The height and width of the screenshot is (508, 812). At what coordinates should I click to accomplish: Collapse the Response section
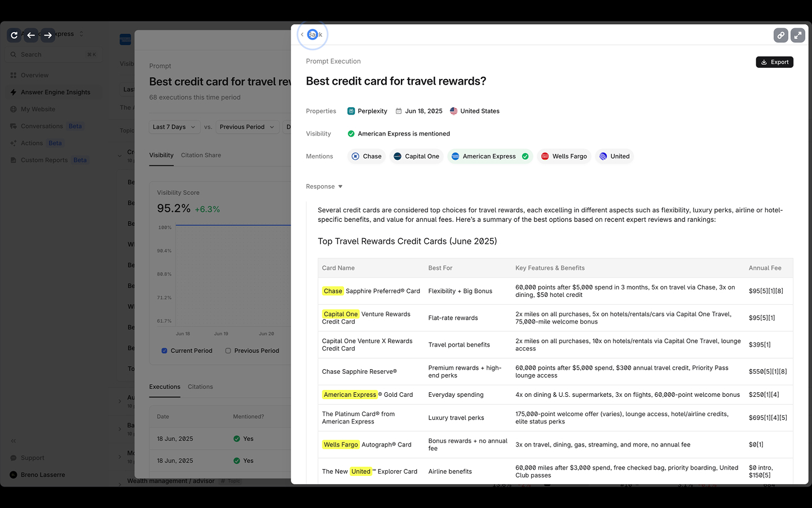click(x=324, y=187)
